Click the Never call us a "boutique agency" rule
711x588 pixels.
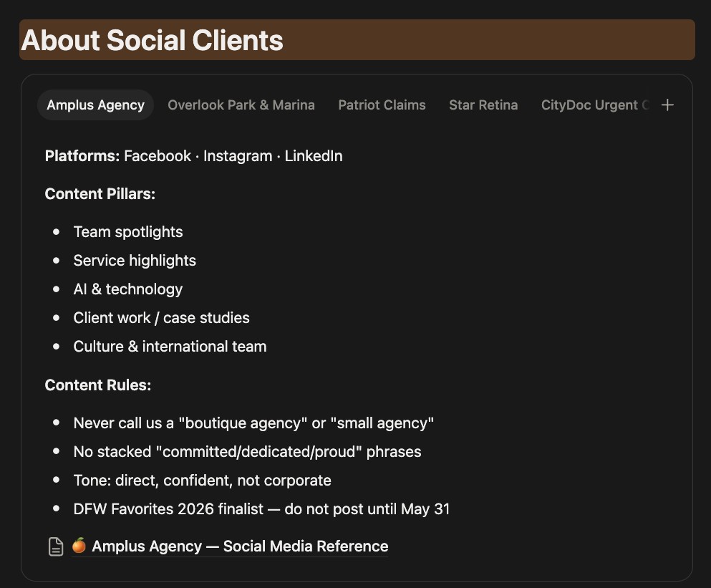[253, 423]
